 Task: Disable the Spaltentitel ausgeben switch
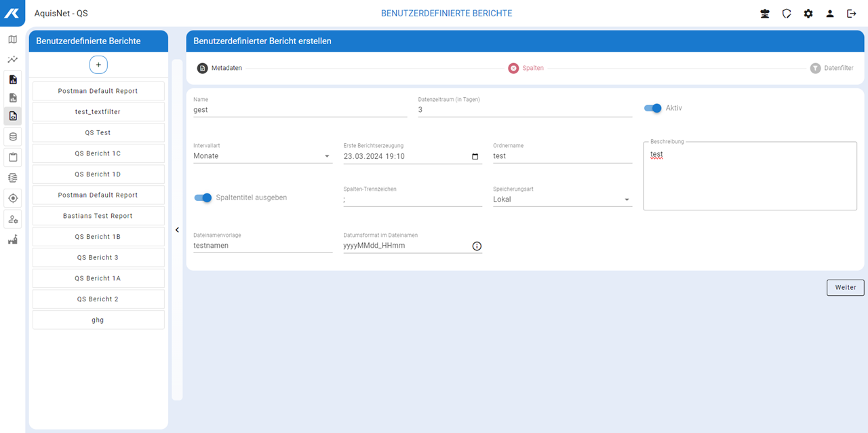click(x=203, y=197)
